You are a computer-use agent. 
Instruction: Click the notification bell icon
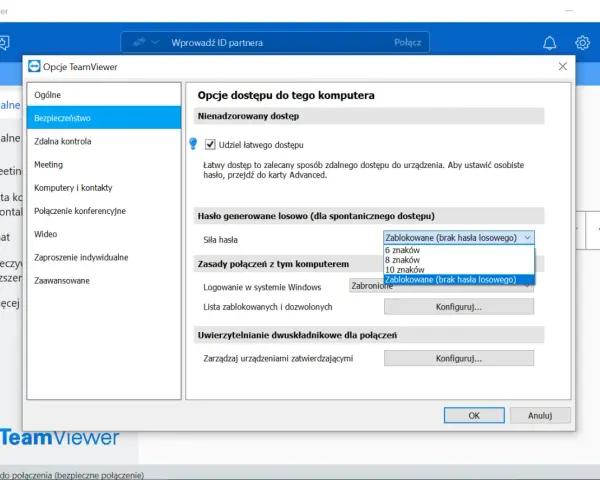click(549, 43)
